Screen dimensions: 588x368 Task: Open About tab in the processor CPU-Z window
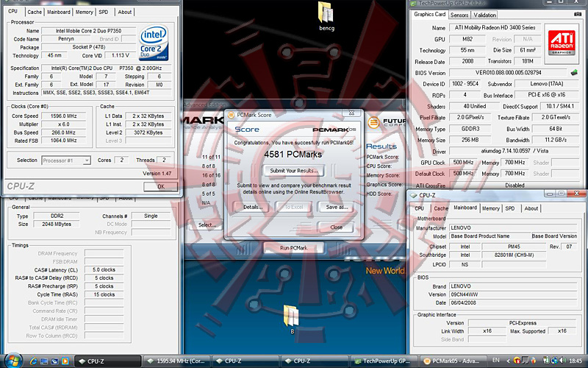124,12
